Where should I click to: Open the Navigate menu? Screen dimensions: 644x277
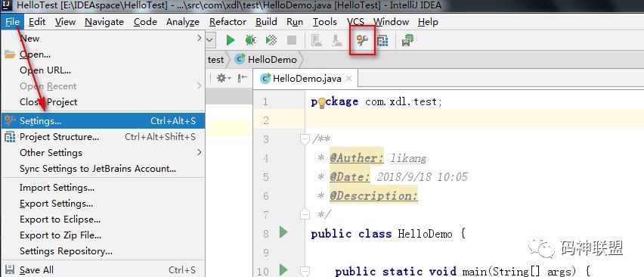pyautogui.click(x=104, y=22)
